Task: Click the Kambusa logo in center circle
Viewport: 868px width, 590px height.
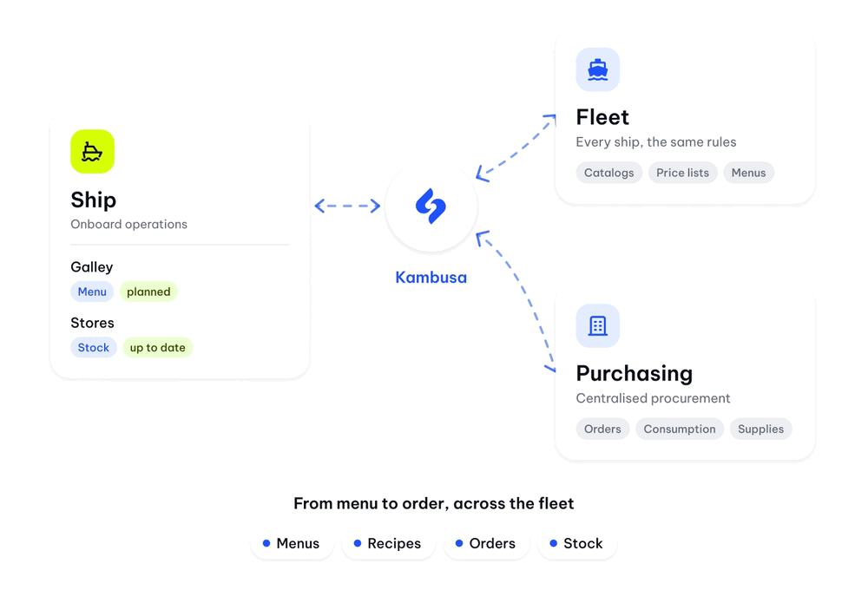Action: [431, 206]
